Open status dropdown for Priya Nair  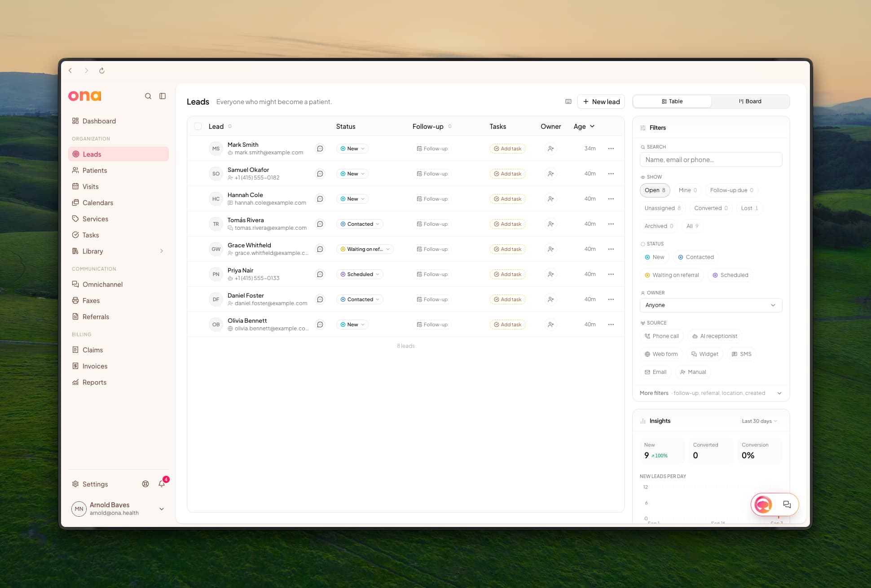(x=360, y=274)
